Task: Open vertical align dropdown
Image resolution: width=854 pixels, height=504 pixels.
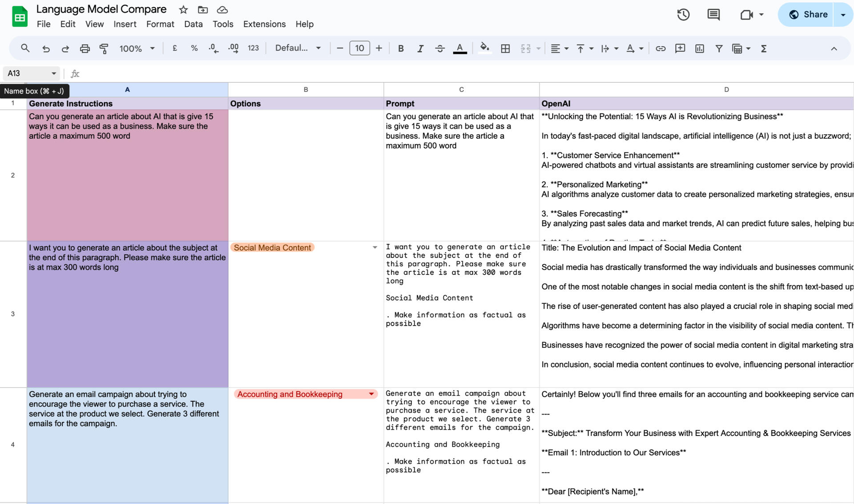Action: tap(584, 48)
